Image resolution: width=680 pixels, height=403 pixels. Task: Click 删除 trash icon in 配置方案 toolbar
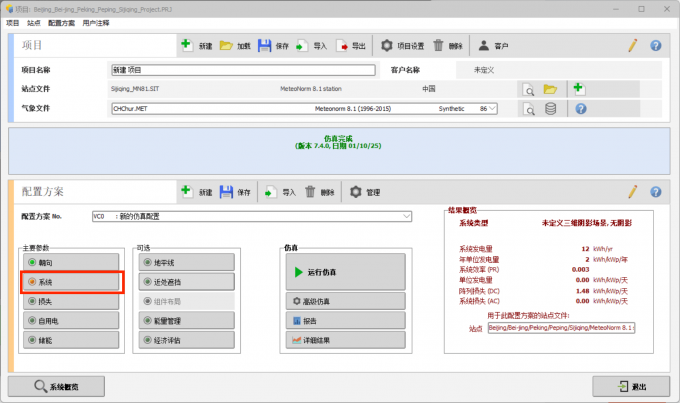[x=312, y=191]
